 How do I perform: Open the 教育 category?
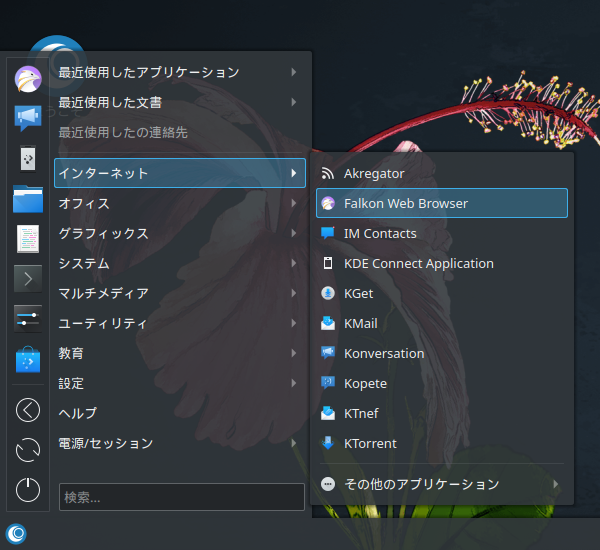tap(180, 353)
